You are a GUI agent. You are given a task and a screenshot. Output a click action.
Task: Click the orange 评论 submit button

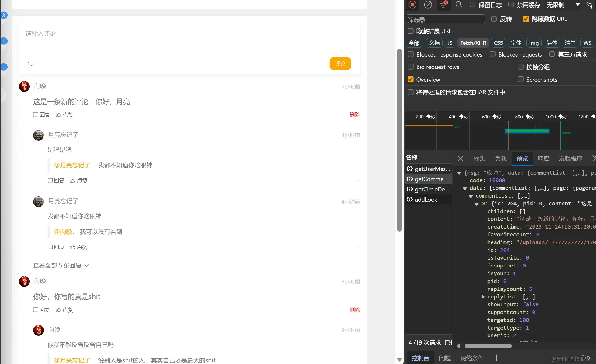tap(340, 64)
